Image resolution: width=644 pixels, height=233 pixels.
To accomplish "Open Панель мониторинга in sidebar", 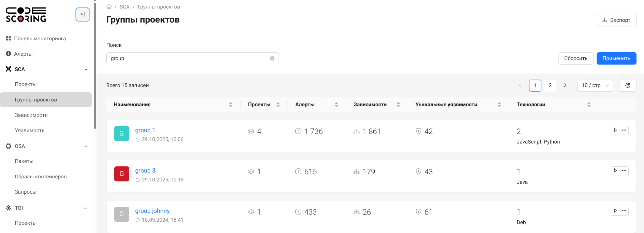I will (40, 39).
